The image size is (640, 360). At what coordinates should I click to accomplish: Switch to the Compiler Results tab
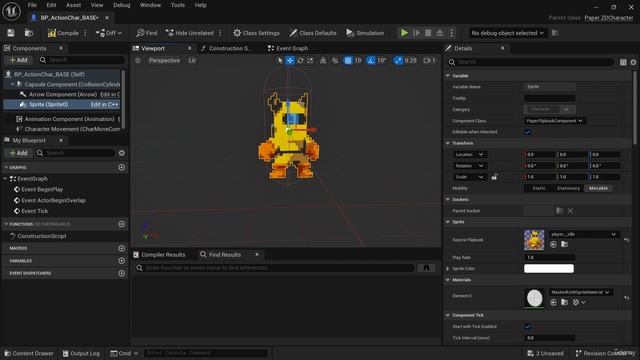[x=160, y=255]
